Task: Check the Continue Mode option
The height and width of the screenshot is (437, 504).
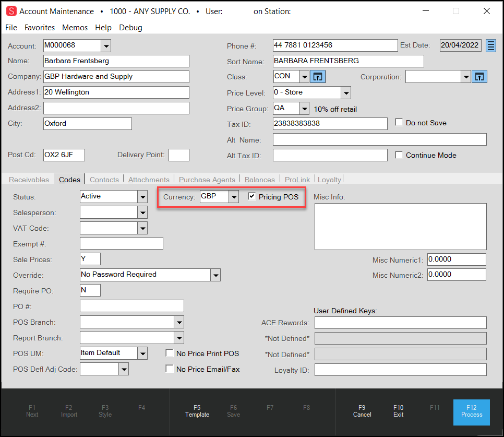Action: click(x=399, y=155)
